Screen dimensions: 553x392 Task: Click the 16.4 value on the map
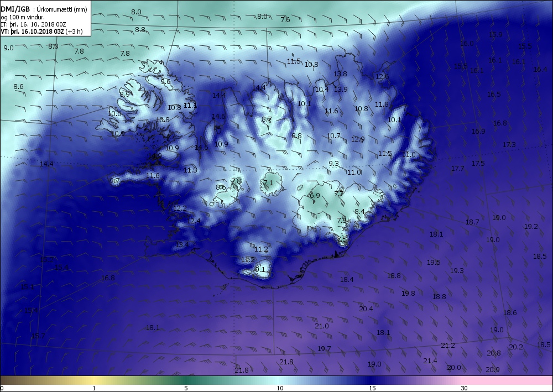[540, 70]
